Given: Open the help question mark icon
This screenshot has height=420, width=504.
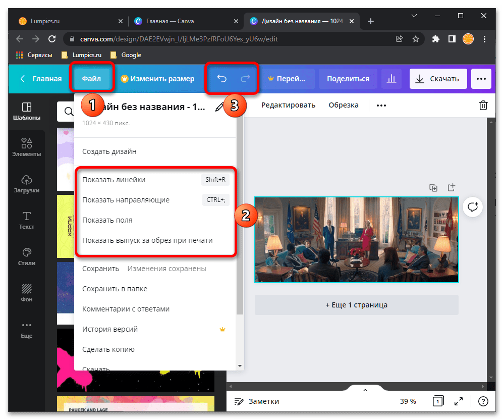Looking at the screenshot, I should (483, 401).
